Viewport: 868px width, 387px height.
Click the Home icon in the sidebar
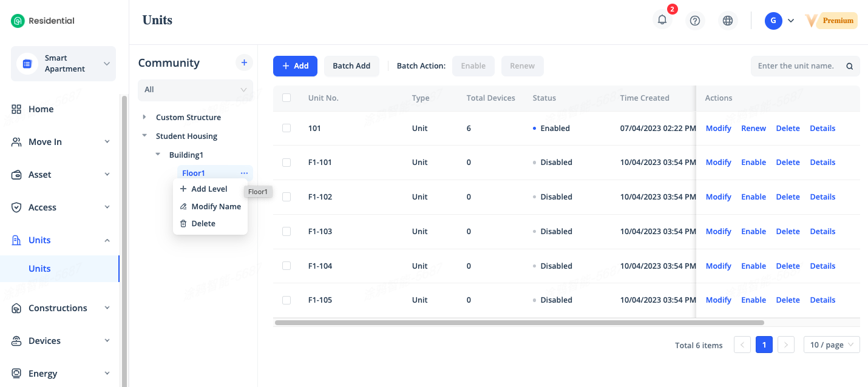pos(16,109)
